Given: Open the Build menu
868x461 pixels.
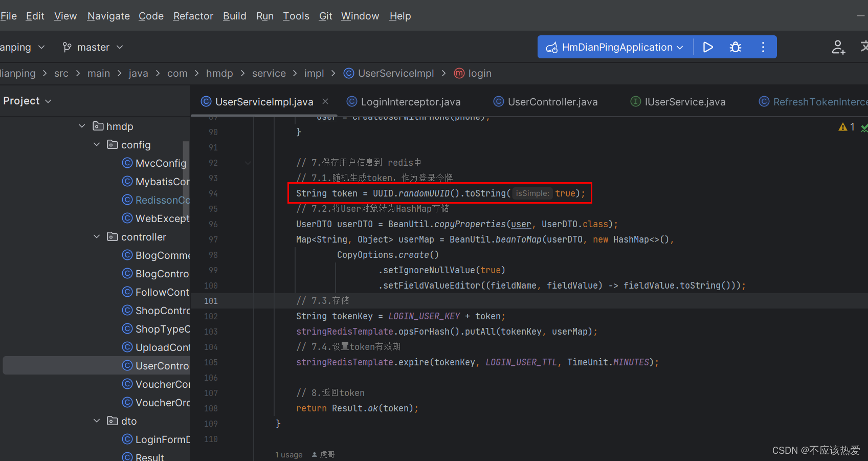Looking at the screenshot, I should coord(235,16).
